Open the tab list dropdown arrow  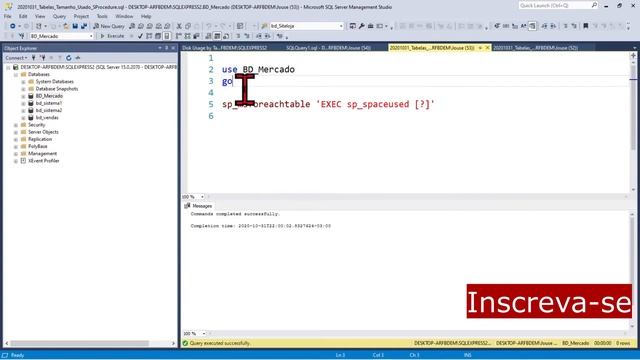point(634,48)
